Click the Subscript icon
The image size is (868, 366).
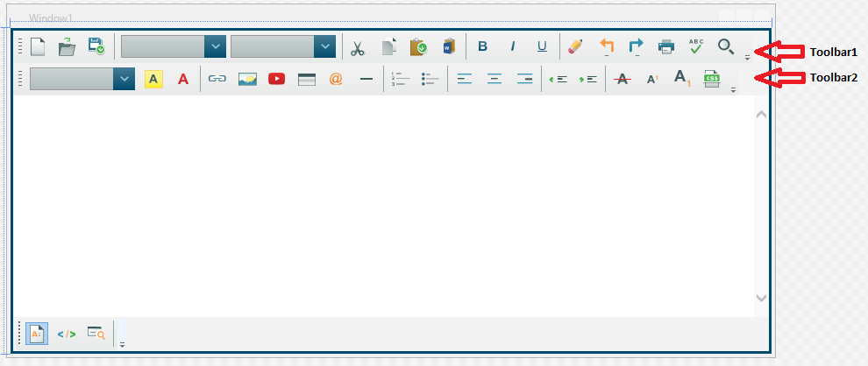pyautogui.click(x=682, y=78)
